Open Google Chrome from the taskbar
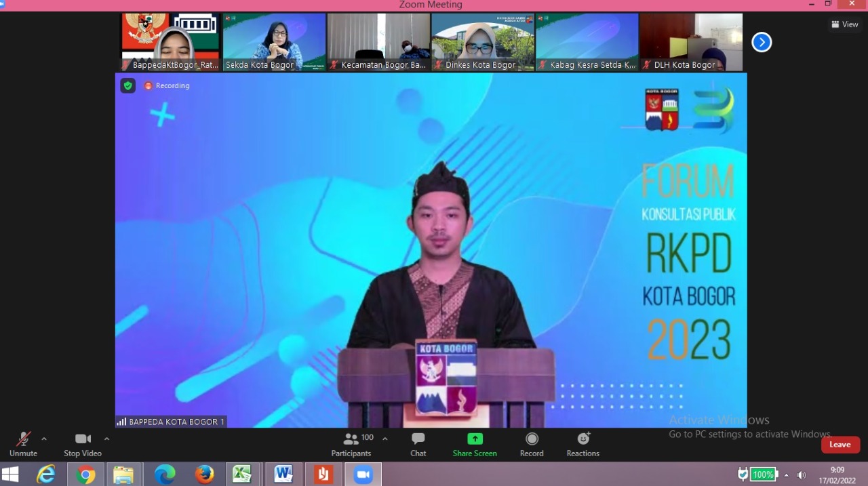Viewport: 868px width, 486px height. tap(85, 474)
